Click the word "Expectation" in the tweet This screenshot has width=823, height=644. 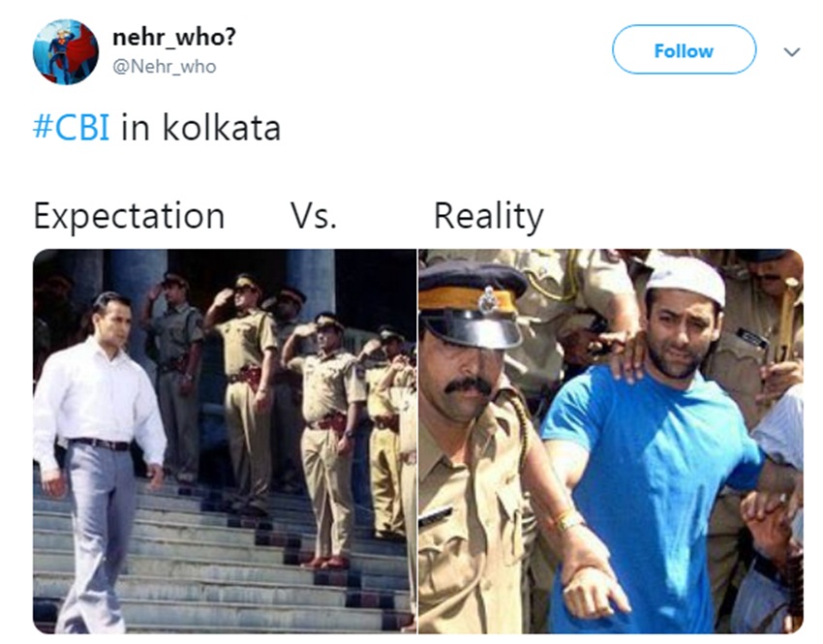129,216
